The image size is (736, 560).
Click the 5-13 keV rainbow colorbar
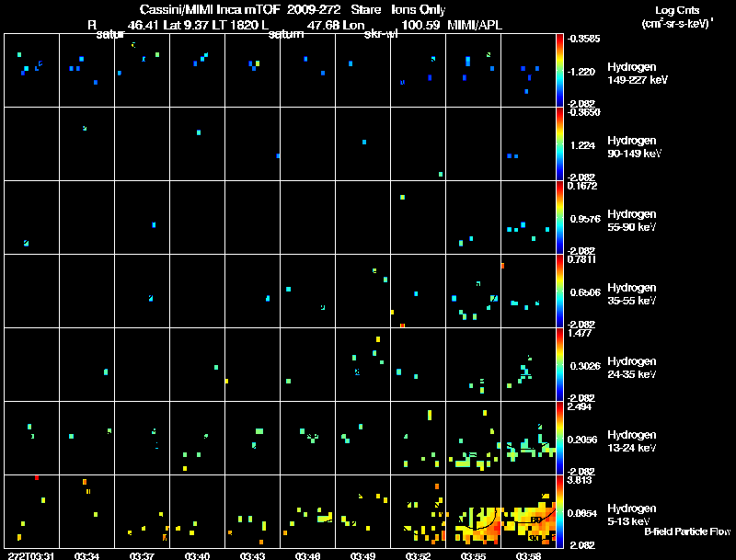tap(559, 511)
